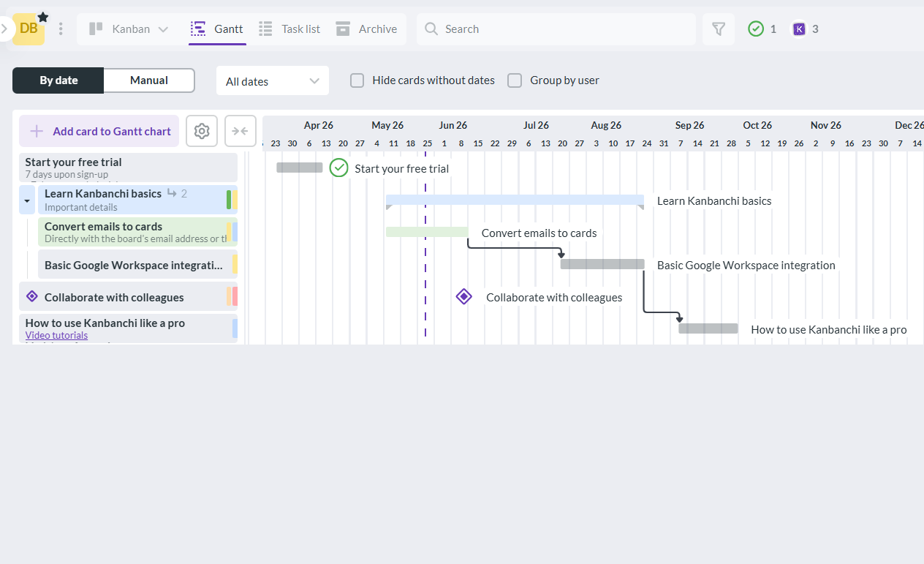924x564 pixels.
Task: Expand the left sidebar arrow
Action: (x=4, y=29)
